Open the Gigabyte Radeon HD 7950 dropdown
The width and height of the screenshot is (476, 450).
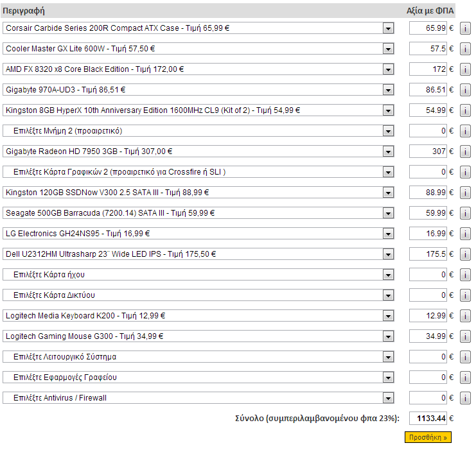pyautogui.click(x=198, y=151)
